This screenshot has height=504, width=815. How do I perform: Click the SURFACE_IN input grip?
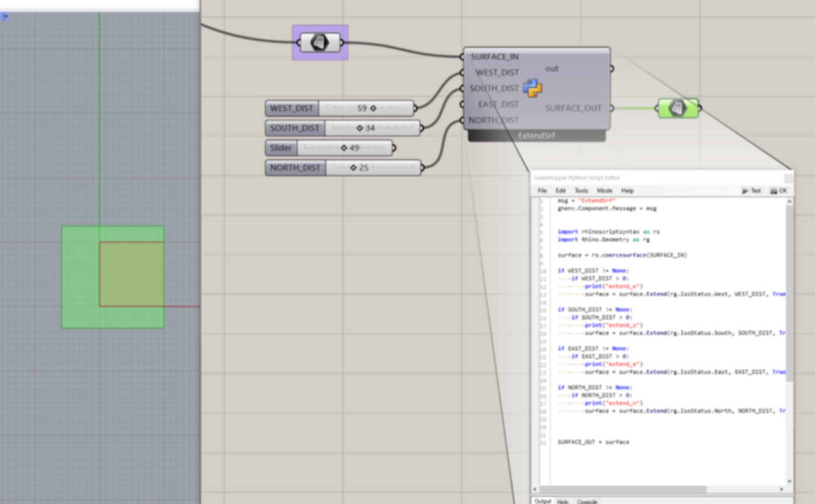(462, 56)
